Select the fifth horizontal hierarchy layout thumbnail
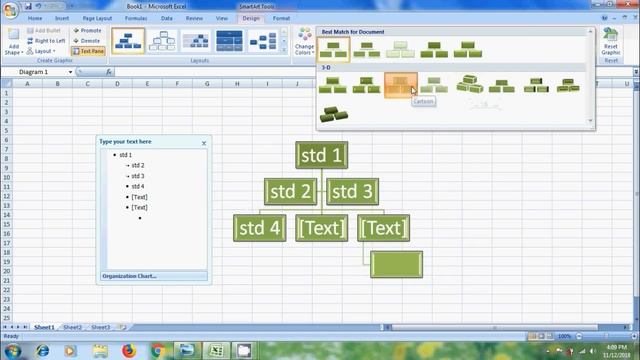Image resolution: width=640 pixels, height=360 pixels. (x=263, y=41)
